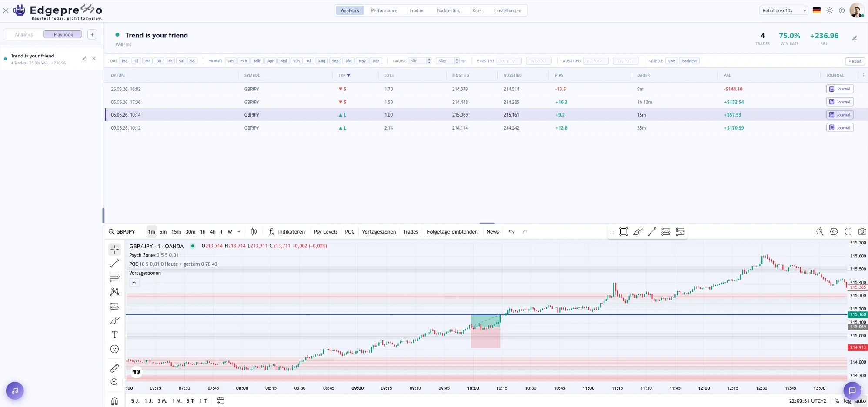This screenshot has width=868, height=407.
Task: Switch theme with the sun icon
Action: point(830,10)
